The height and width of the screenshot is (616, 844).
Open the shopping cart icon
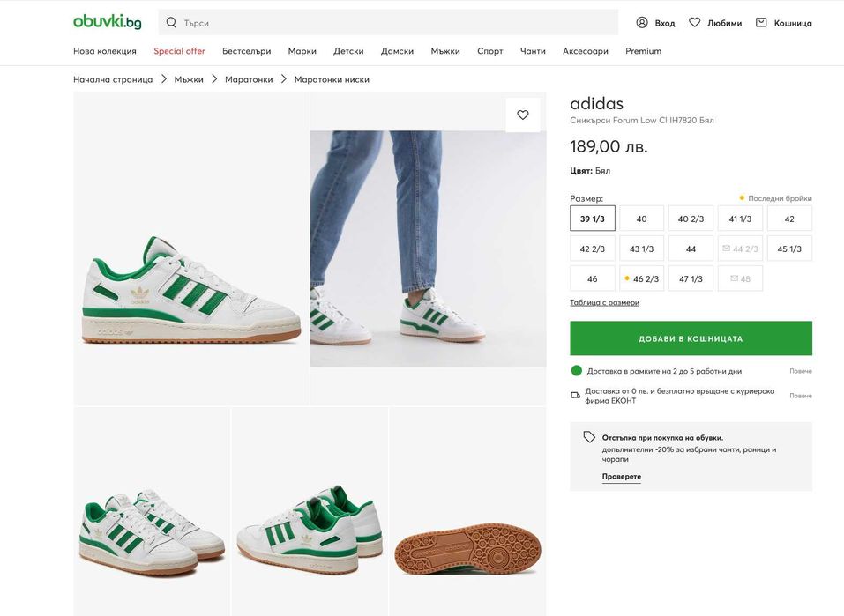(x=761, y=22)
